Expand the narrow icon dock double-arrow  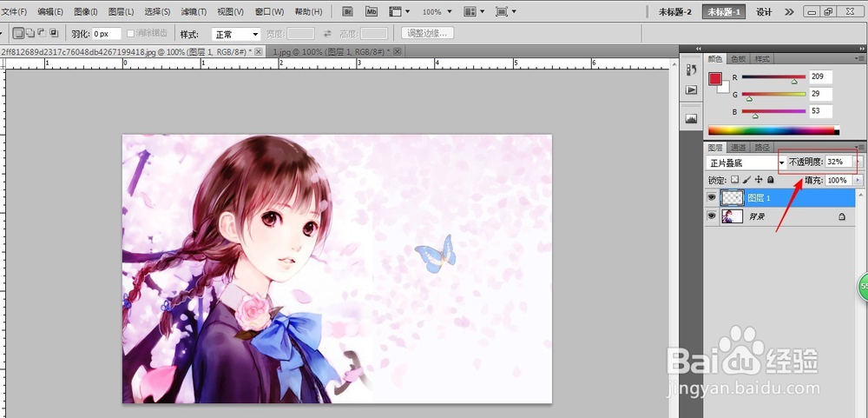(699, 49)
